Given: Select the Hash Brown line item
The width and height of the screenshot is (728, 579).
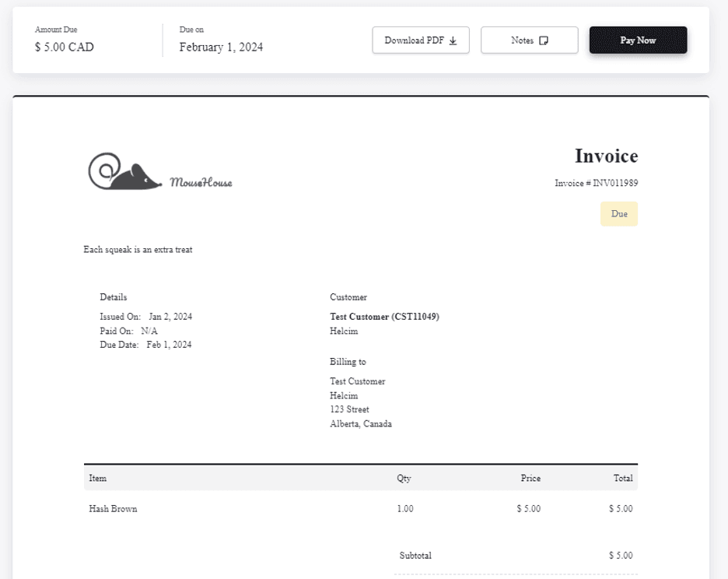Looking at the screenshot, I should pos(114,509).
